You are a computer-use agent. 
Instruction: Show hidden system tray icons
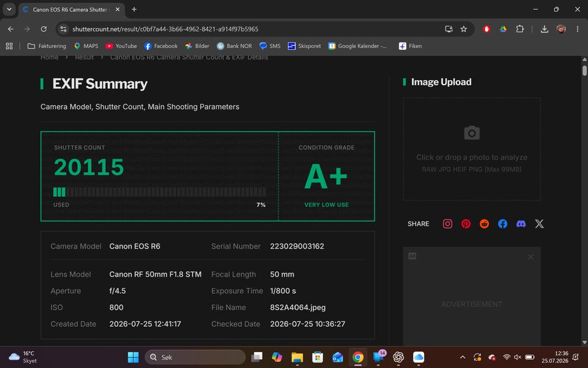[462, 357]
